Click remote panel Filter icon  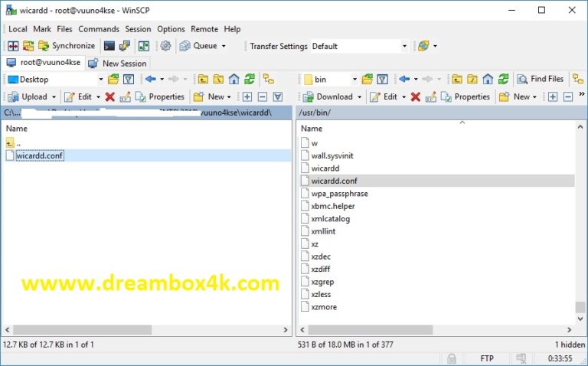[382, 79]
